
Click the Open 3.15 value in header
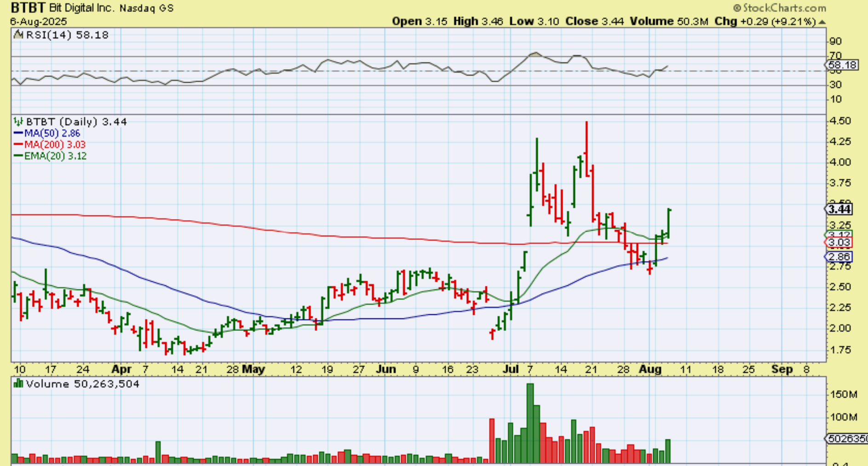[x=420, y=21]
